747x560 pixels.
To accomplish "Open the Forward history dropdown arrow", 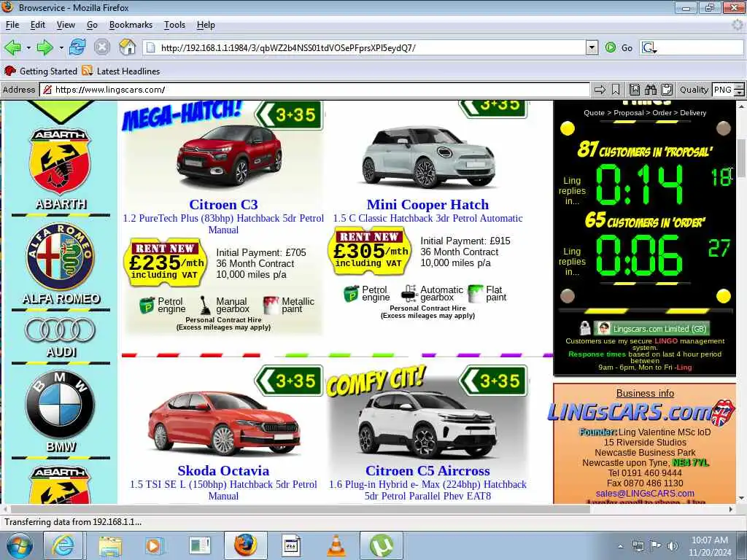I will [x=61, y=48].
